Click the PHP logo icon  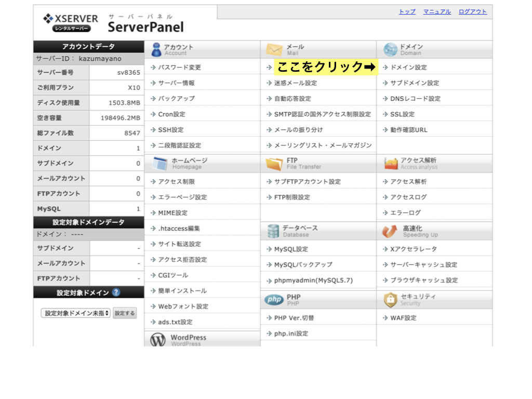(274, 299)
